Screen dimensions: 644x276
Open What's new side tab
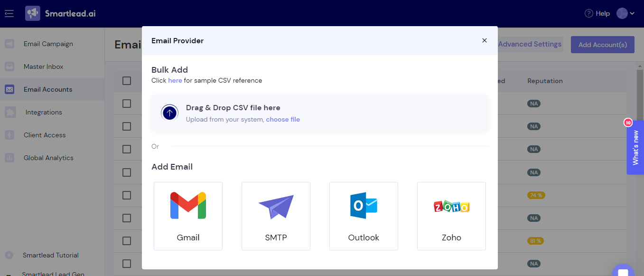[635, 148]
